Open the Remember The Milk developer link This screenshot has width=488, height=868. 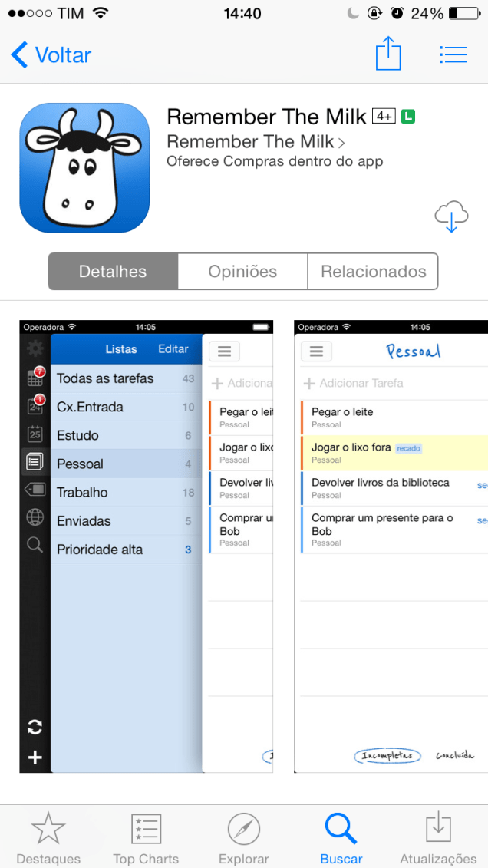256,142
